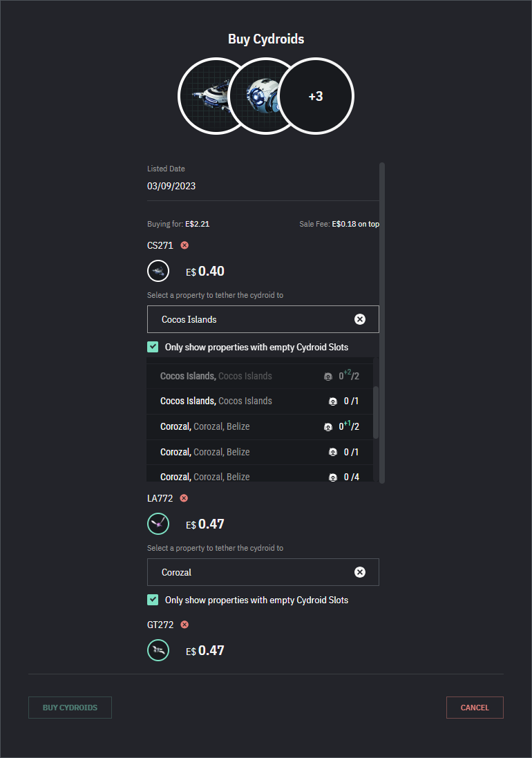This screenshot has width=532, height=758.
Task: Choose Corozal, Belize property with 0/4 slots
Action: pyautogui.click(x=259, y=477)
